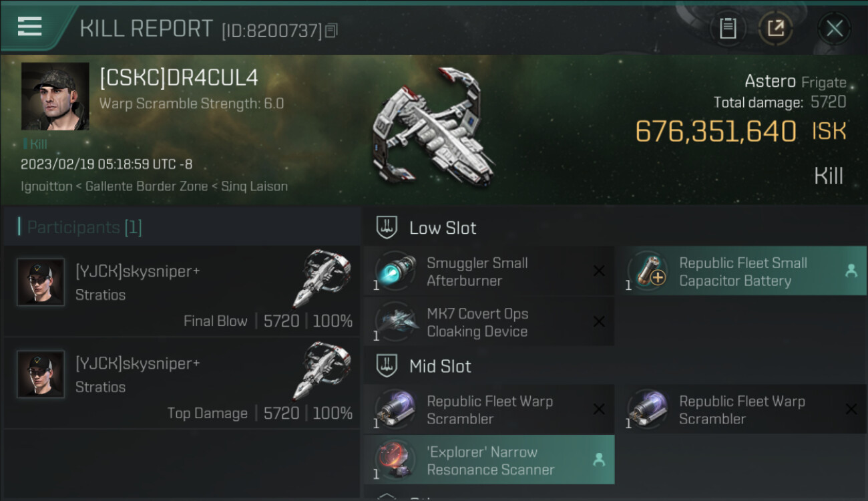Click the person icon on Narrow Resonance Scanner

click(x=599, y=460)
